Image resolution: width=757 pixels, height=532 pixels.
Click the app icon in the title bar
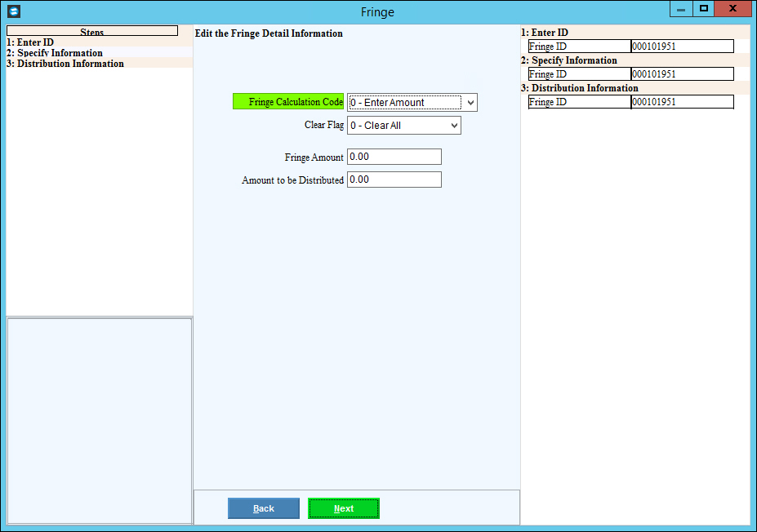[x=14, y=11]
